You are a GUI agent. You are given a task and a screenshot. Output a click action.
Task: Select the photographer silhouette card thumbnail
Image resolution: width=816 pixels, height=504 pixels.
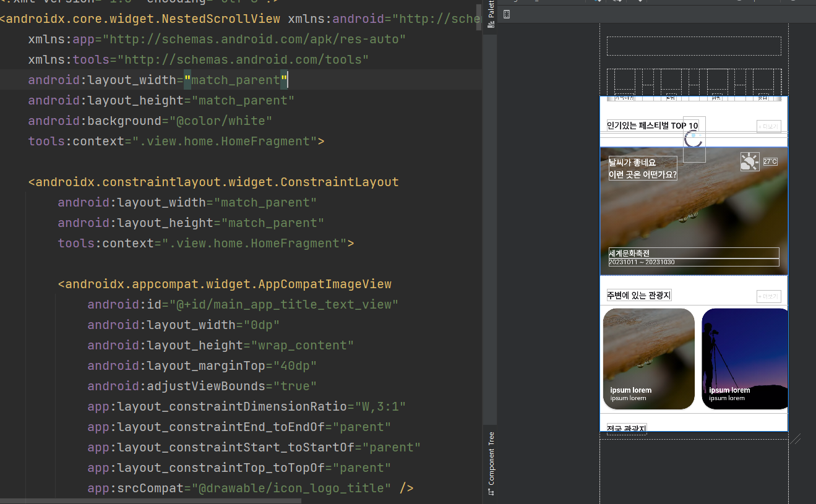[x=745, y=359]
